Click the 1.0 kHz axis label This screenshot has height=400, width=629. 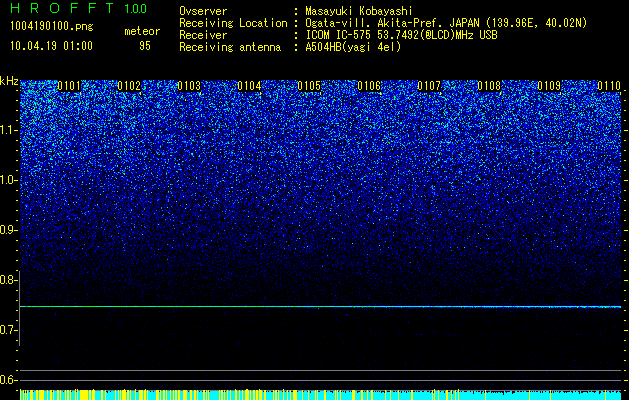tap(9, 180)
